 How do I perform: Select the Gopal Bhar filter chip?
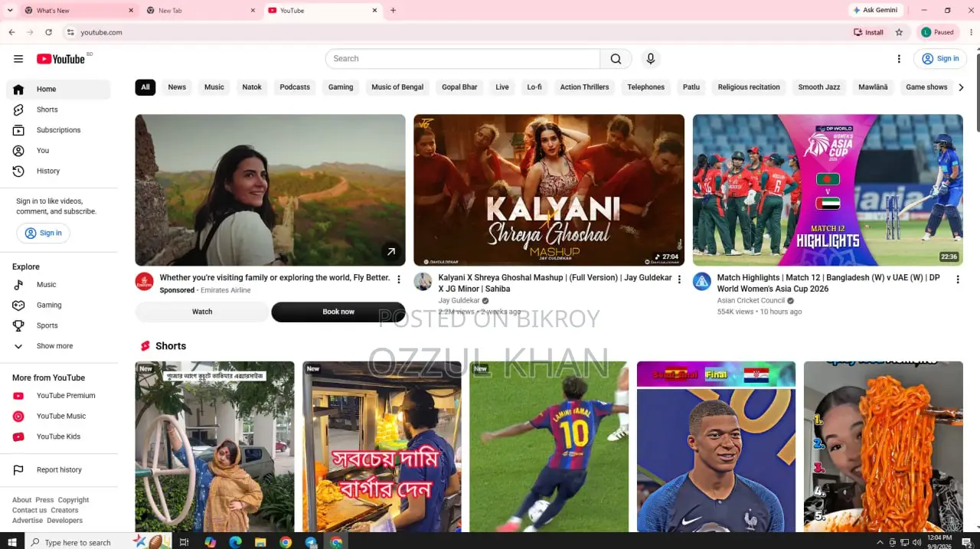tap(459, 87)
